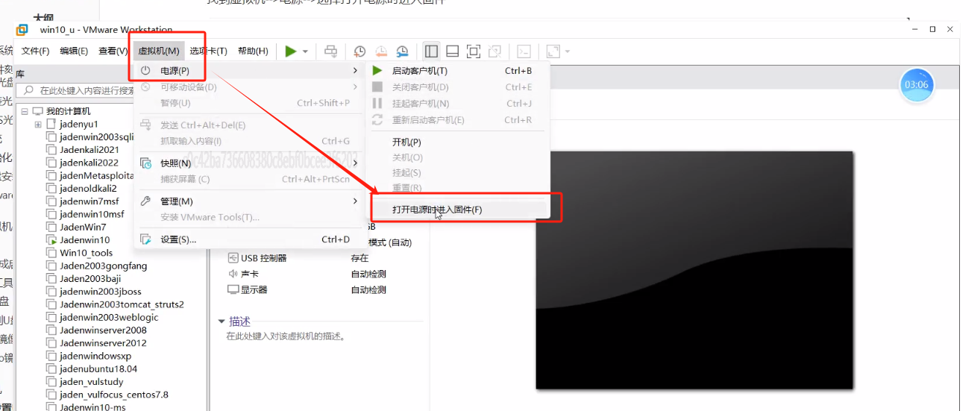Click the search magnifier icon in library
This screenshot has height=411, width=980.
tap(29, 90)
